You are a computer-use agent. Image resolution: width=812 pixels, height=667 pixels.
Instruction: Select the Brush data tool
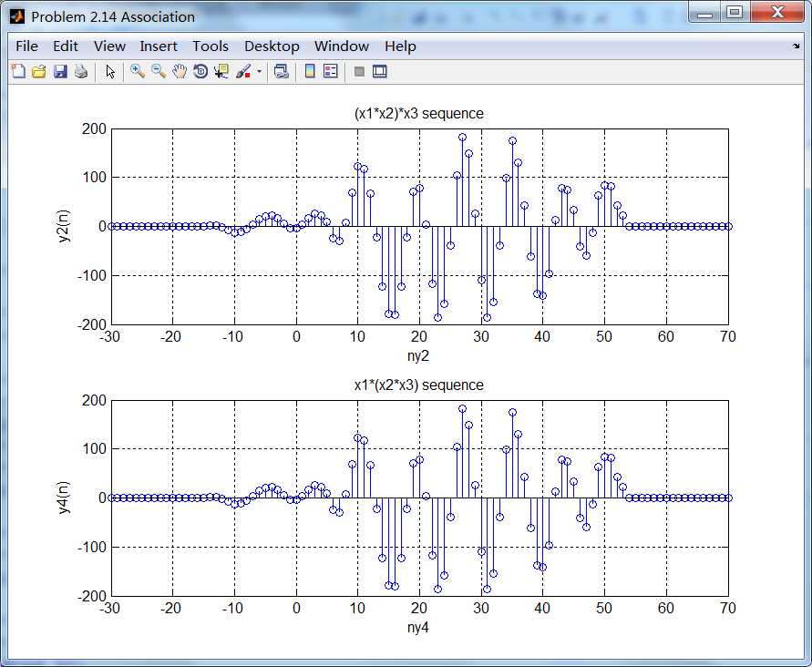tap(243, 71)
